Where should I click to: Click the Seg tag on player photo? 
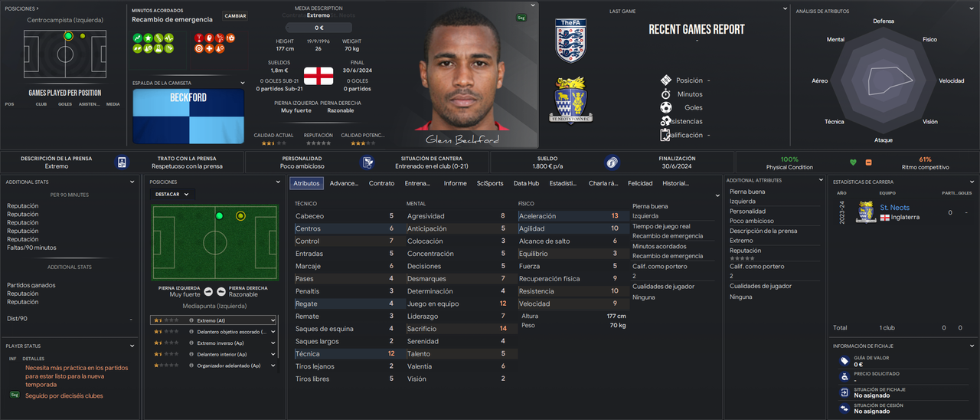[x=521, y=17]
